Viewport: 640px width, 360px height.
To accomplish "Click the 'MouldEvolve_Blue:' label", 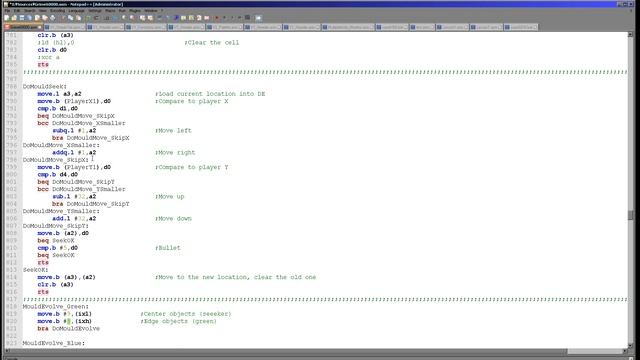I will pos(54,343).
